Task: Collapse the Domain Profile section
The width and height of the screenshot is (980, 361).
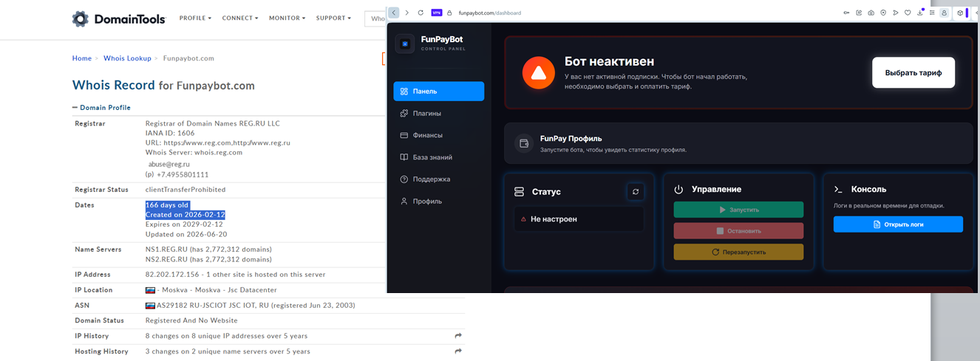Action: click(101, 108)
